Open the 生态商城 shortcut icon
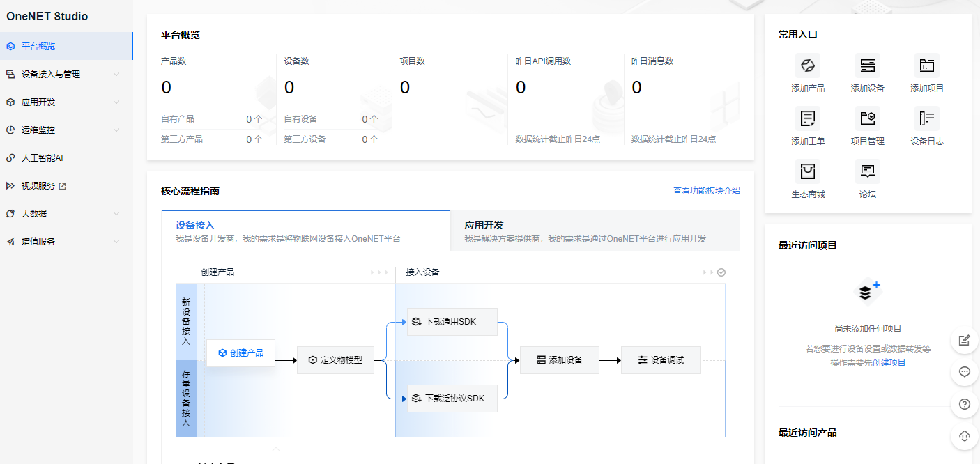Image resolution: width=980 pixels, height=464 pixels. tap(808, 172)
